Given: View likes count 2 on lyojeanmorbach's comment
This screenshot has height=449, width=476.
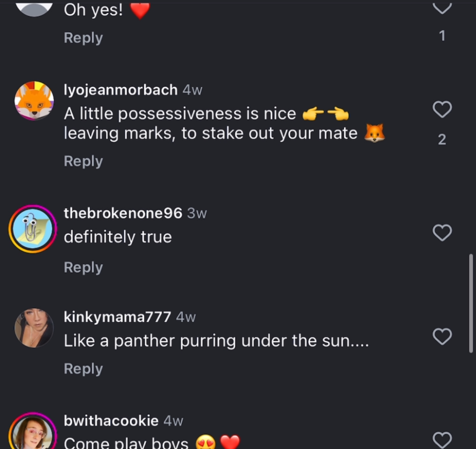Looking at the screenshot, I should (442, 140).
